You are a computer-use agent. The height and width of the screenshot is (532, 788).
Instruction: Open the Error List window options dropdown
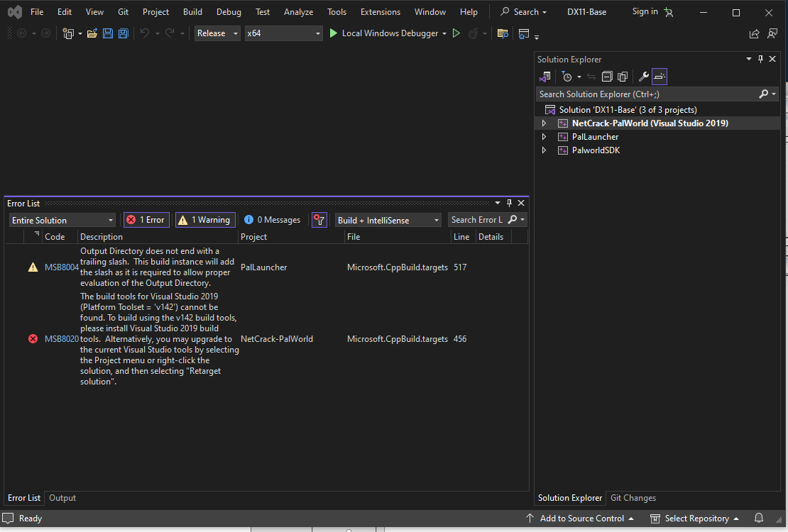[x=498, y=203]
